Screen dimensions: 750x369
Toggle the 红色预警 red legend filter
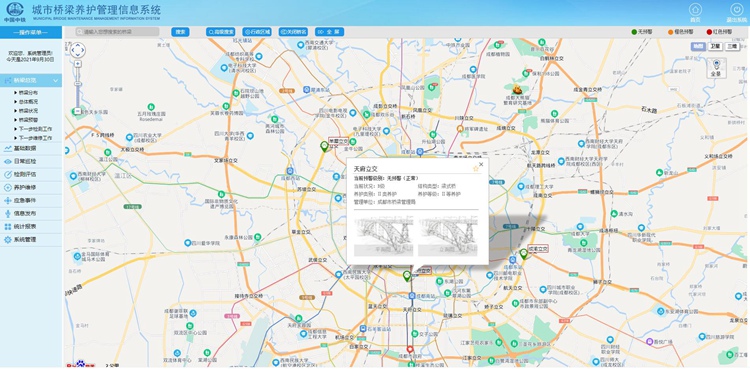click(x=719, y=32)
